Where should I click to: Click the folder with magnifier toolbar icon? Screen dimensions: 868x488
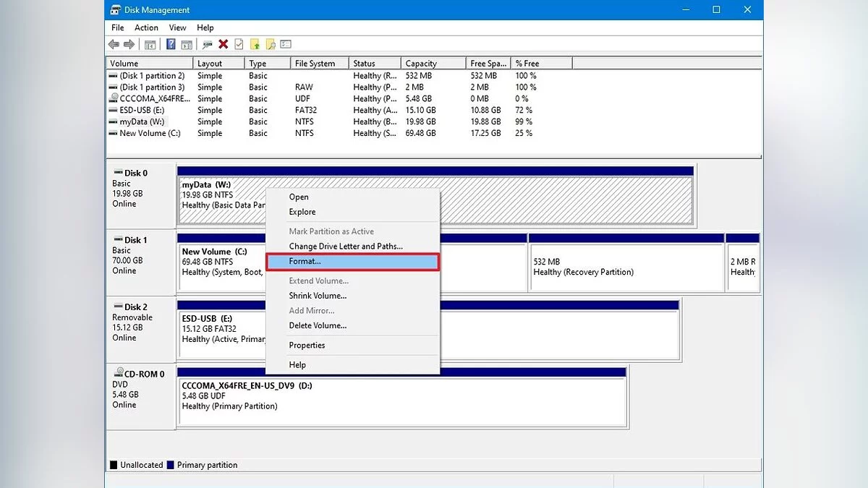tap(270, 45)
